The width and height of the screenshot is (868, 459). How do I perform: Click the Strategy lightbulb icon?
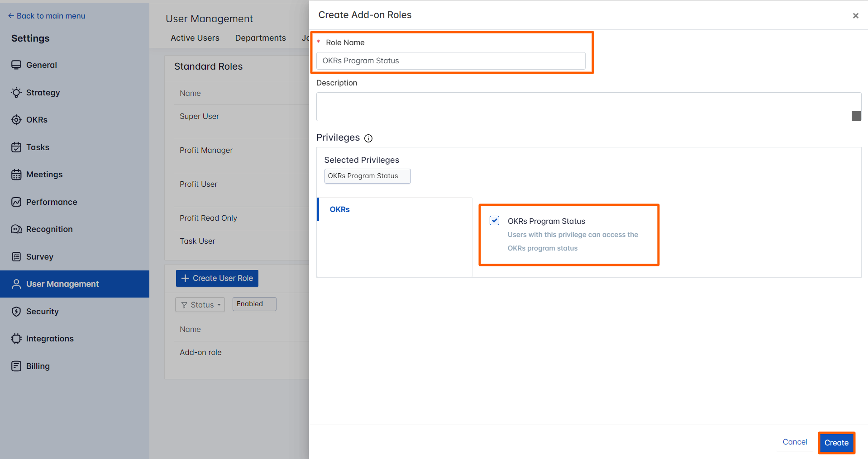[x=16, y=93]
